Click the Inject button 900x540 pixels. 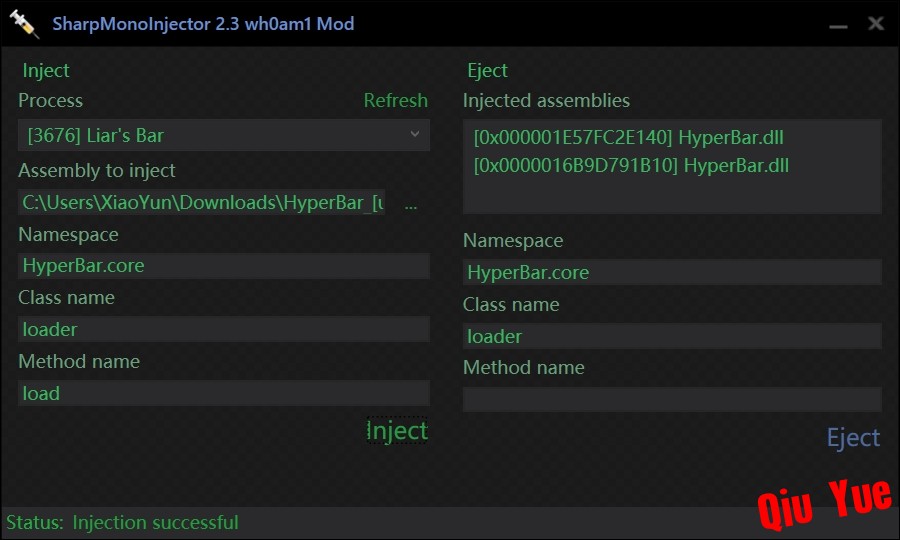(397, 430)
